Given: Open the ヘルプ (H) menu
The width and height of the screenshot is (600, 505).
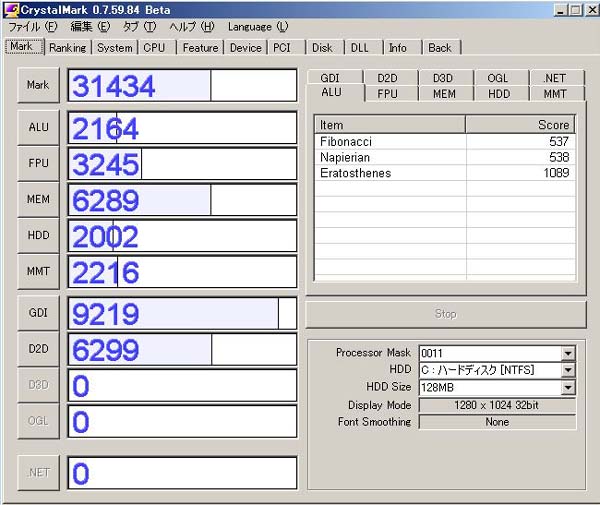Looking at the screenshot, I should tap(192, 27).
